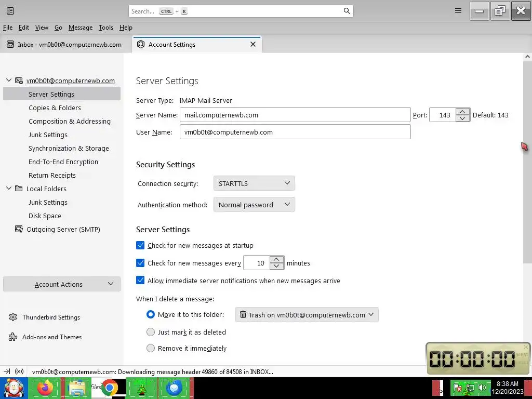Click the search magnifier icon
Screen dimensions: 532x399
click(347, 11)
